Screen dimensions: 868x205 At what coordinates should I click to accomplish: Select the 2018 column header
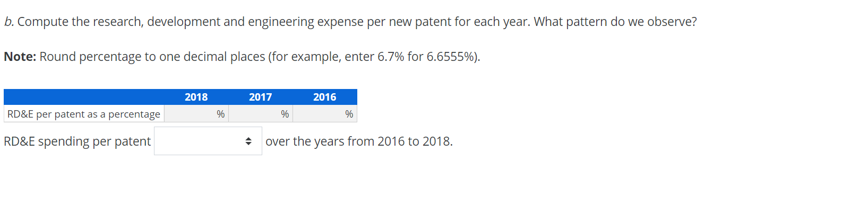196,97
